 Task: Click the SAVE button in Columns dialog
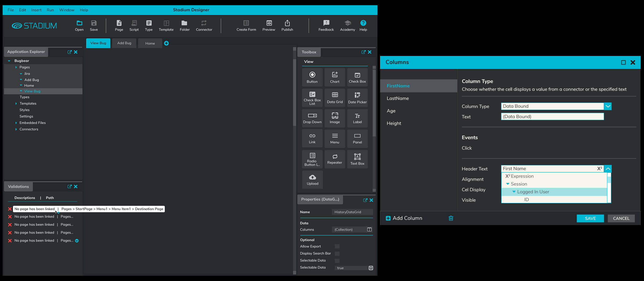point(590,218)
